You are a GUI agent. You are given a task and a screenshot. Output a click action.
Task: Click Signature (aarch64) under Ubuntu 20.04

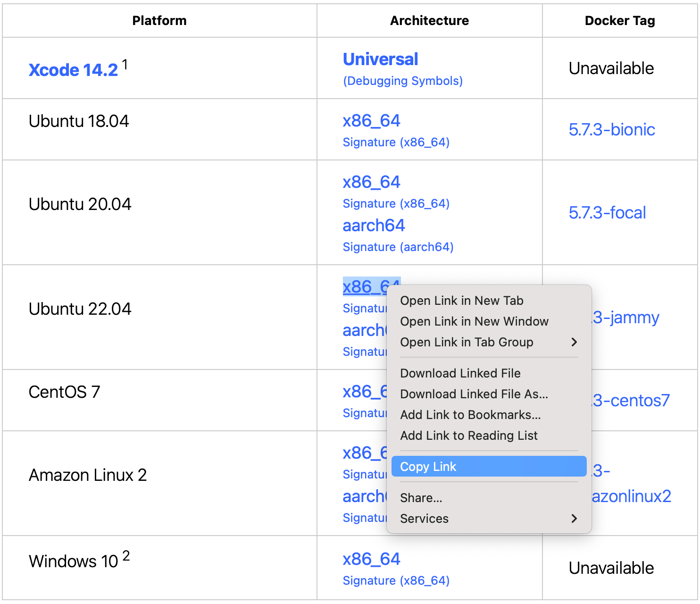(398, 247)
